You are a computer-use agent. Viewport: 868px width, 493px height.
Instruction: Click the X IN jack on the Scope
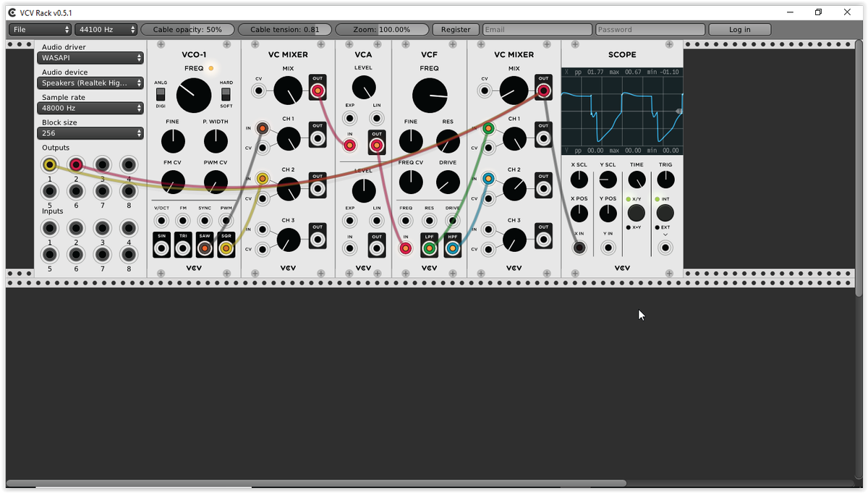click(x=579, y=247)
